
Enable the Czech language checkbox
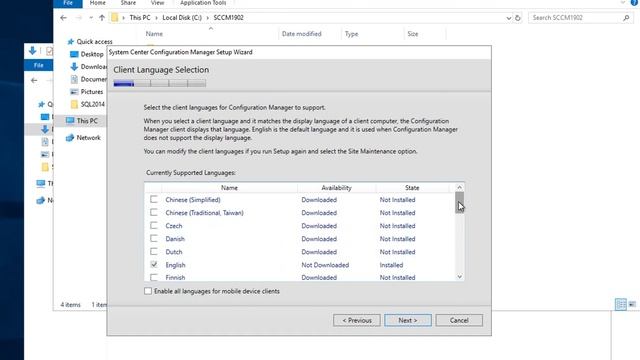[153, 226]
